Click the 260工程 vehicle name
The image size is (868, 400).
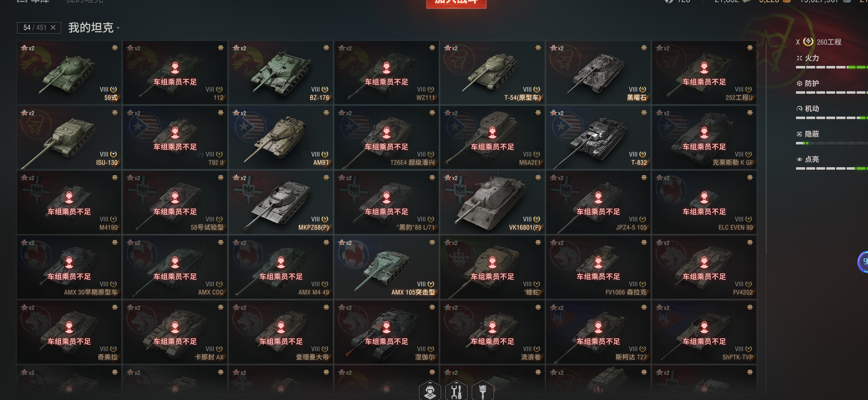[x=829, y=42]
